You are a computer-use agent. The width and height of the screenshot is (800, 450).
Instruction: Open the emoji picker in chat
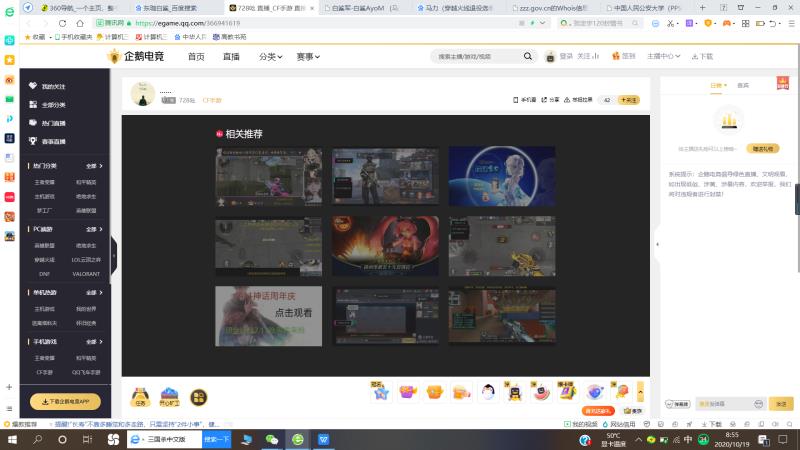click(x=759, y=404)
